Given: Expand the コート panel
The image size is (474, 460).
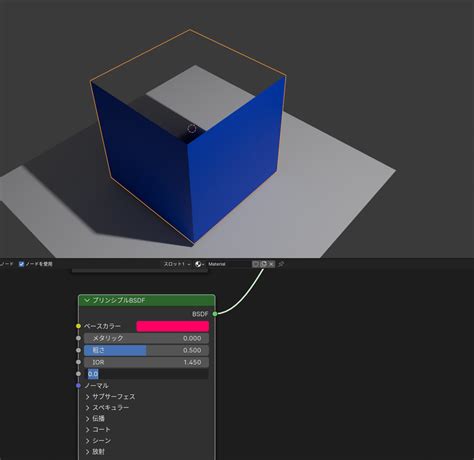Looking at the screenshot, I should pos(98,430).
